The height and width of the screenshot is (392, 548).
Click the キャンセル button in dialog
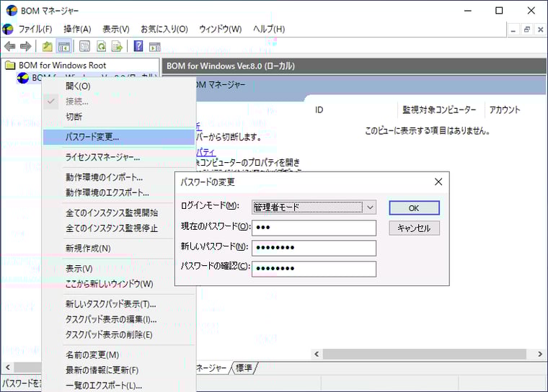414,228
